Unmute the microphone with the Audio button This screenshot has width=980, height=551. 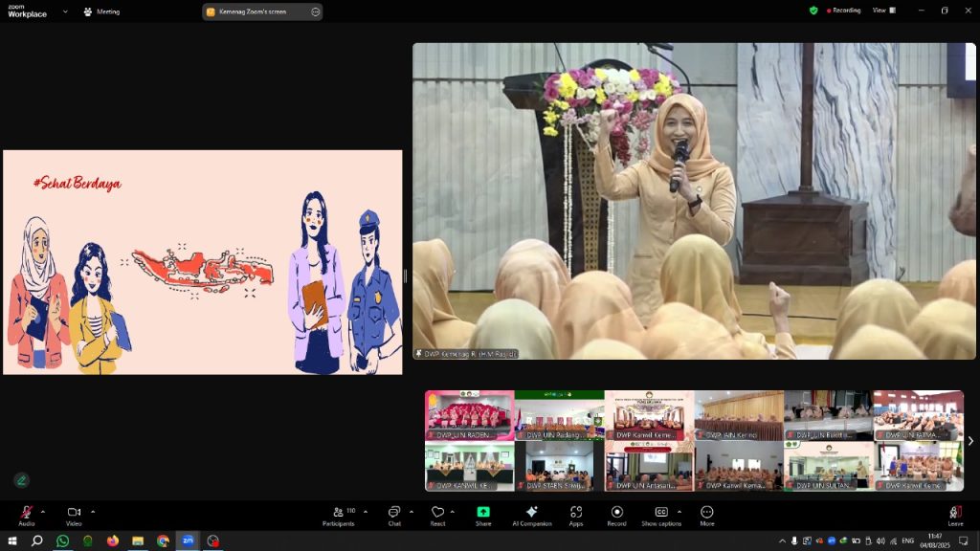[26, 514]
